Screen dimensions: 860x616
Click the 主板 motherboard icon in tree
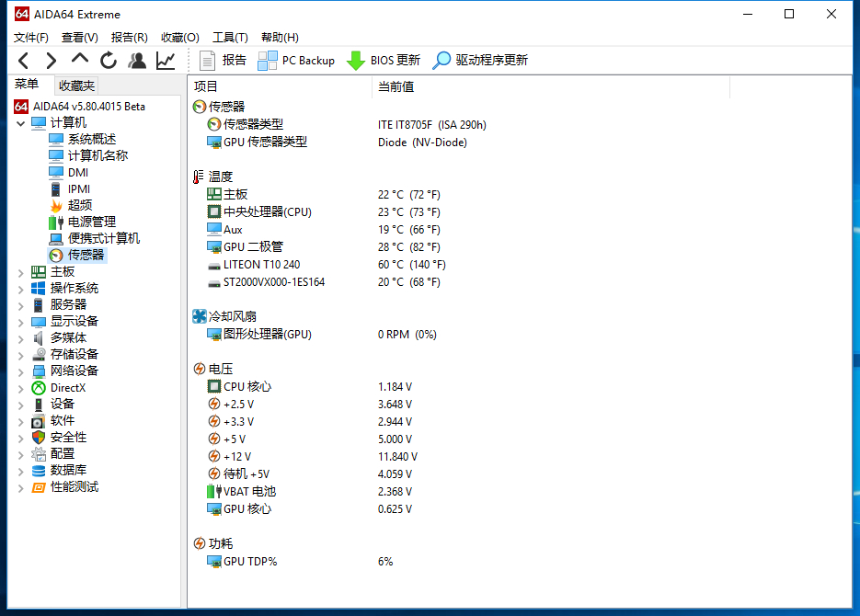click(x=39, y=272)
